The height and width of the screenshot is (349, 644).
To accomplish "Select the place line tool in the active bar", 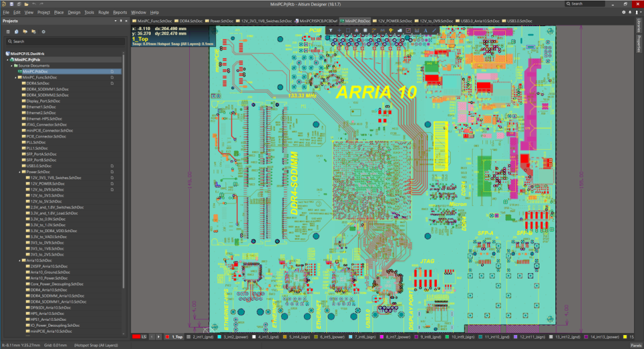I will [435, 30].
